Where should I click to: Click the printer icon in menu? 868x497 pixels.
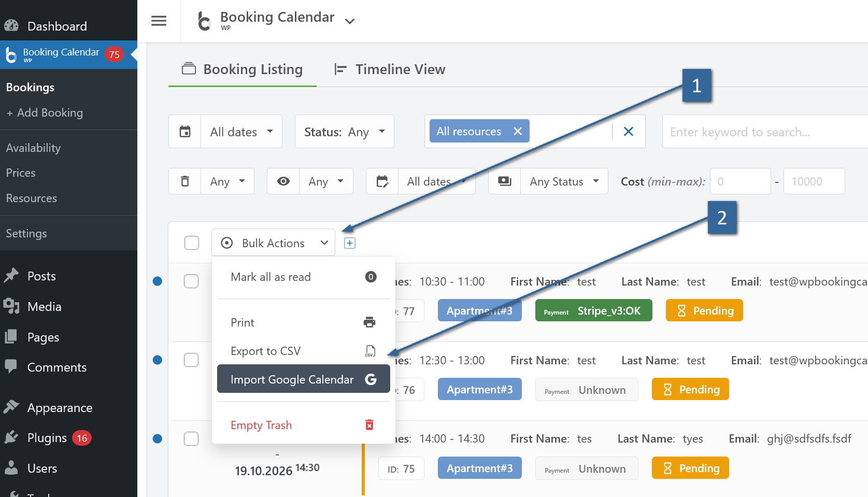point(369,322)
